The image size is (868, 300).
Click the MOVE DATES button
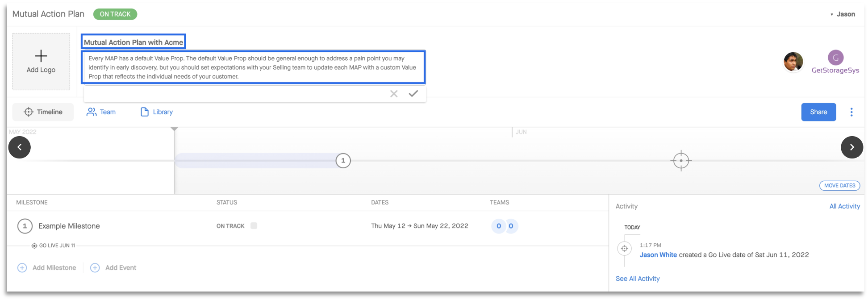tap(839, 186)
